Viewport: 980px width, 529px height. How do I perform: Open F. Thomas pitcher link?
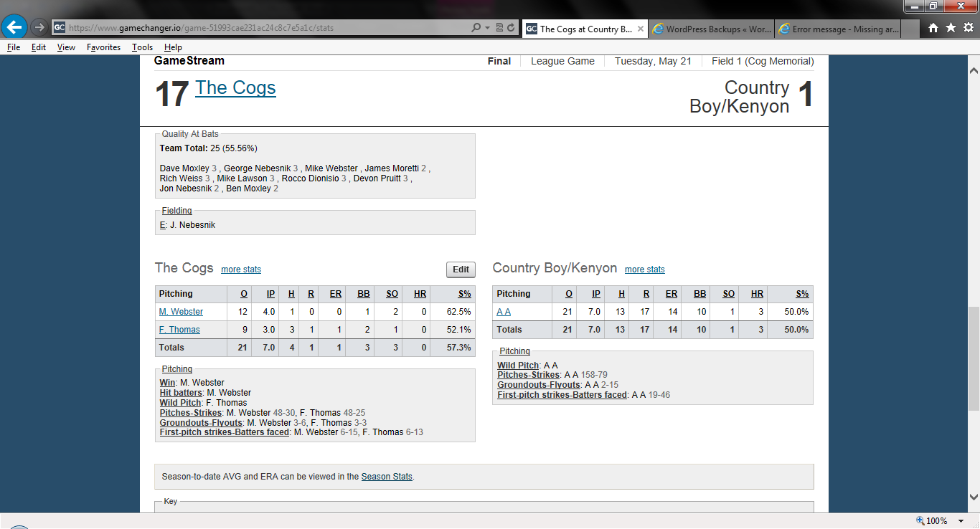click(179, 330)
